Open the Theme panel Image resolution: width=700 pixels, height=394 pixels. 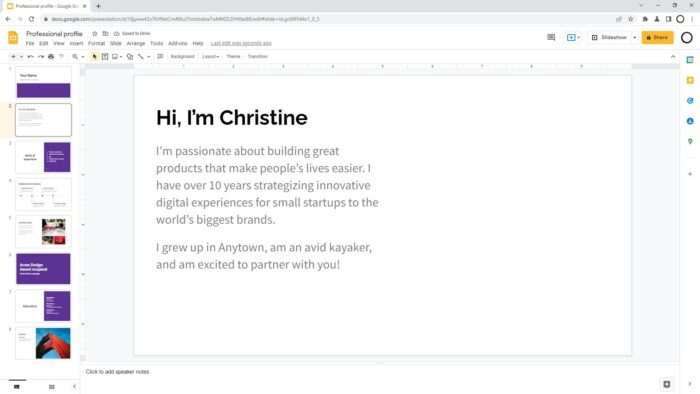coord(233,57)
